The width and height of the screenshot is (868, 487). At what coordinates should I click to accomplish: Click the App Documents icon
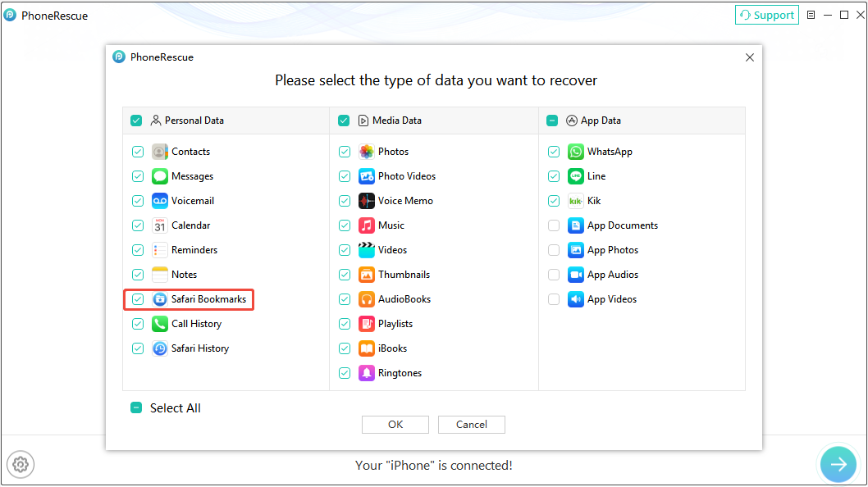(576, 225)
